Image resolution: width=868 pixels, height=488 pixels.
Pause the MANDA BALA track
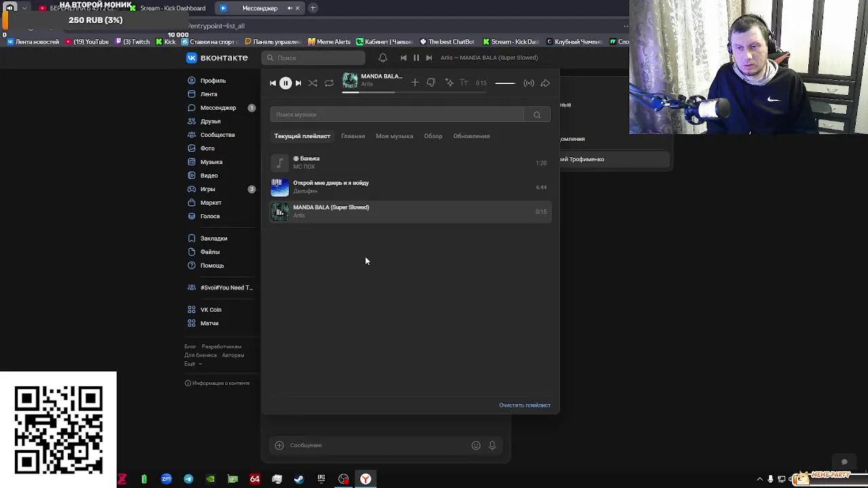pyautogui.click(x=285, y=83)
